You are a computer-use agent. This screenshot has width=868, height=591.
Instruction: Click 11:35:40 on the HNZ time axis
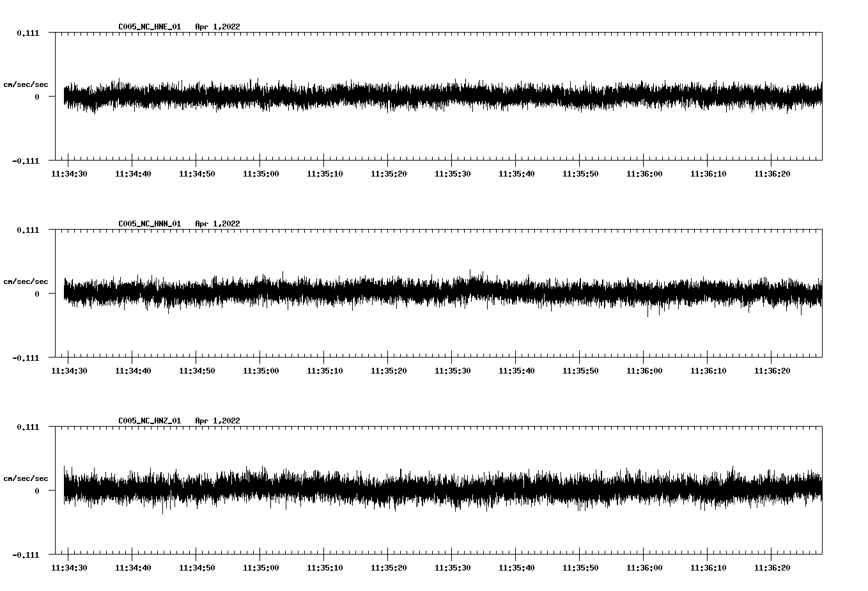pyautogui.click(x=516, y=568)
